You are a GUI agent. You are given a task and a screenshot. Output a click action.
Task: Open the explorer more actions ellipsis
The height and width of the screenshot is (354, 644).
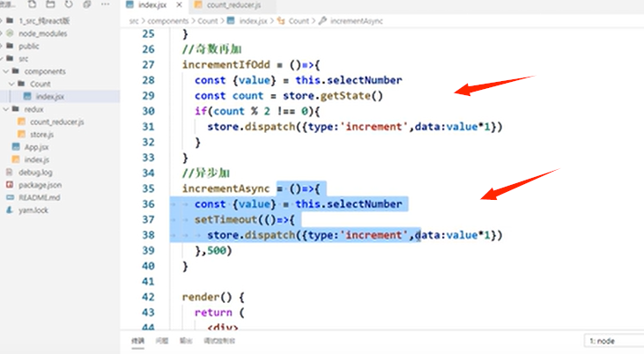(x=105, y=4)
